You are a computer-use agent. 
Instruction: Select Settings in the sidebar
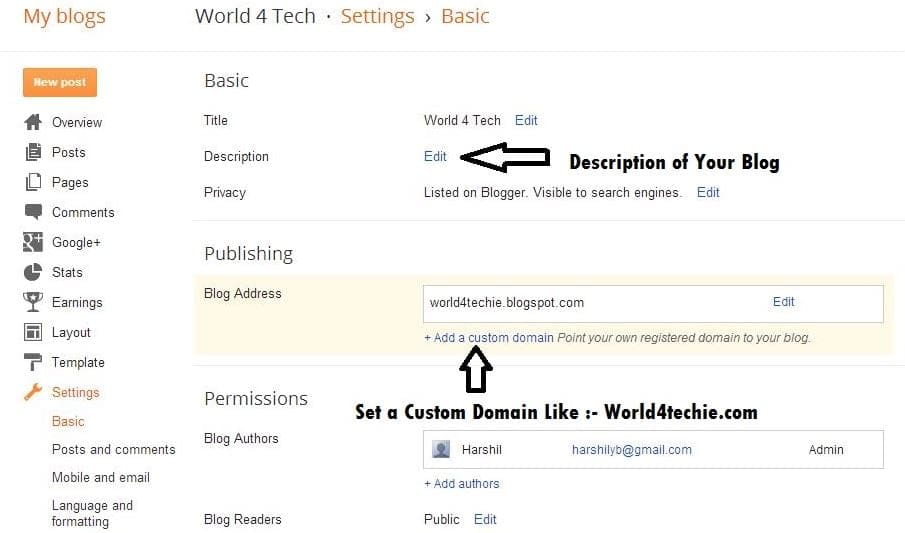coord(76,393)
